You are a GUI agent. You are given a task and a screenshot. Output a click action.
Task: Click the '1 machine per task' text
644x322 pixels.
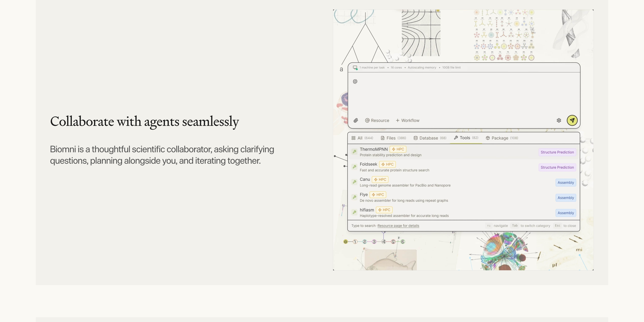[x=372, y=68]
